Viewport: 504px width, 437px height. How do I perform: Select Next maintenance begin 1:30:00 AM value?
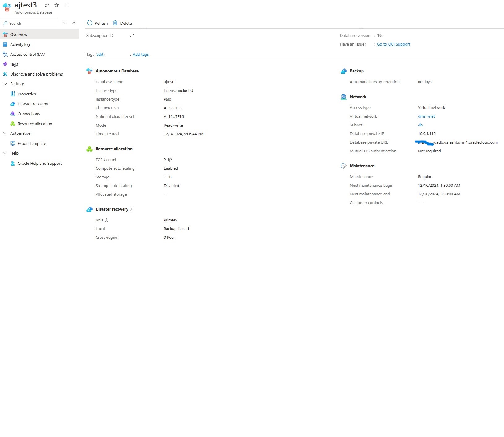tap(439, 186)
